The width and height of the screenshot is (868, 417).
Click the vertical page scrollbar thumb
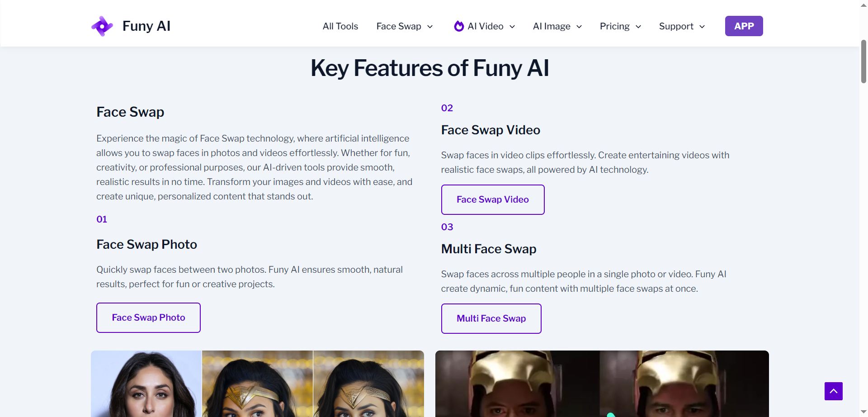pyautogui.click(x=863, y=62)
